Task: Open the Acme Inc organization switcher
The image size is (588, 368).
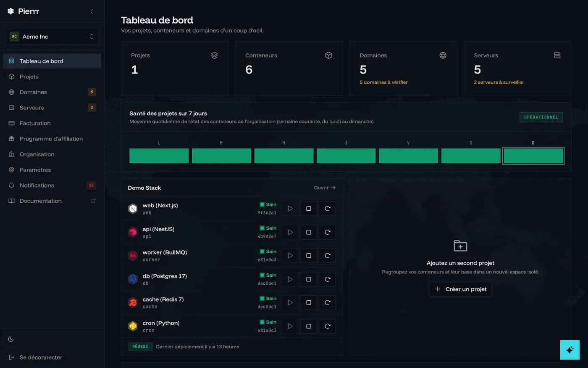Action: coord(52,37)
